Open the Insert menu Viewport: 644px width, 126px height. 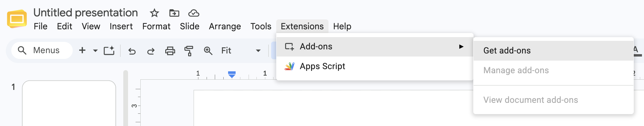coord(121,26)
